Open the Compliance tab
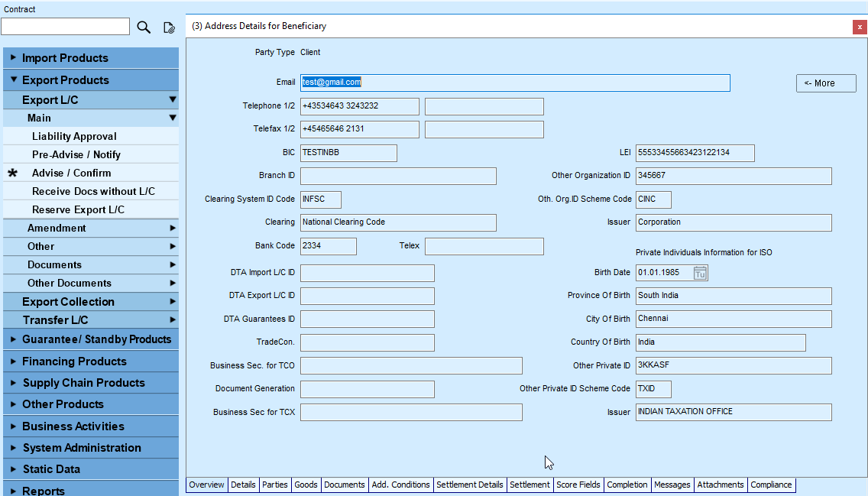Screen dimensions: 868x496 click(x=771, y=485)
